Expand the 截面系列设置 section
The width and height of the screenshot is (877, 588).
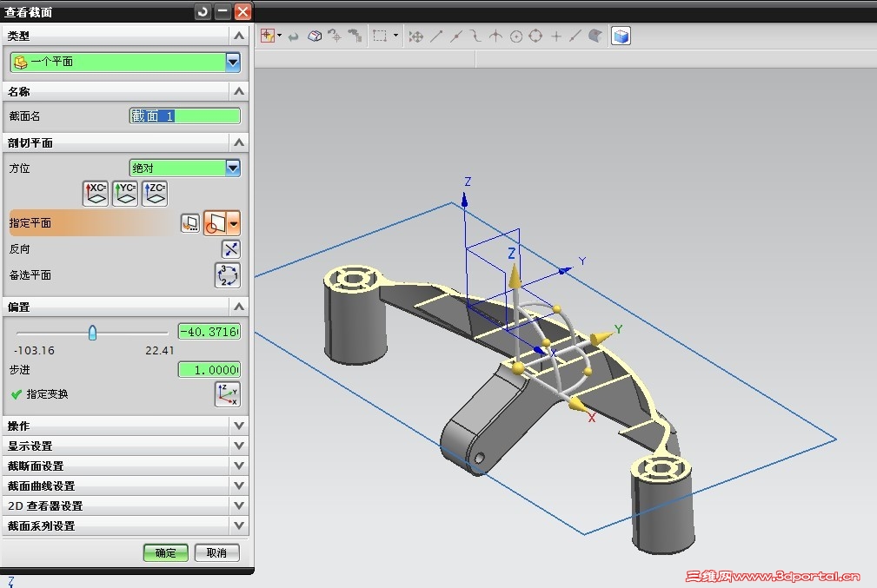pyautogui.click(x=239, y=525)
